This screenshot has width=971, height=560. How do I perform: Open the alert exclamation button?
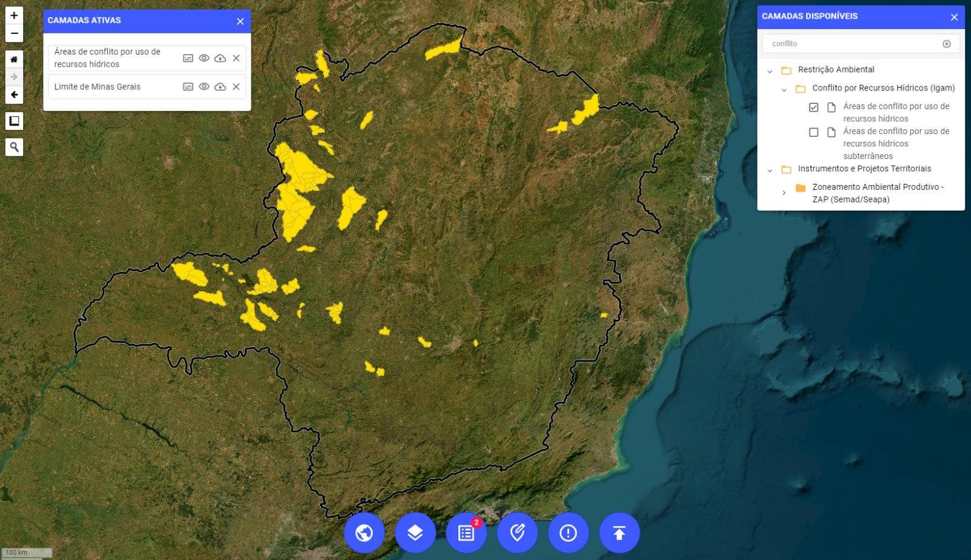568,533
